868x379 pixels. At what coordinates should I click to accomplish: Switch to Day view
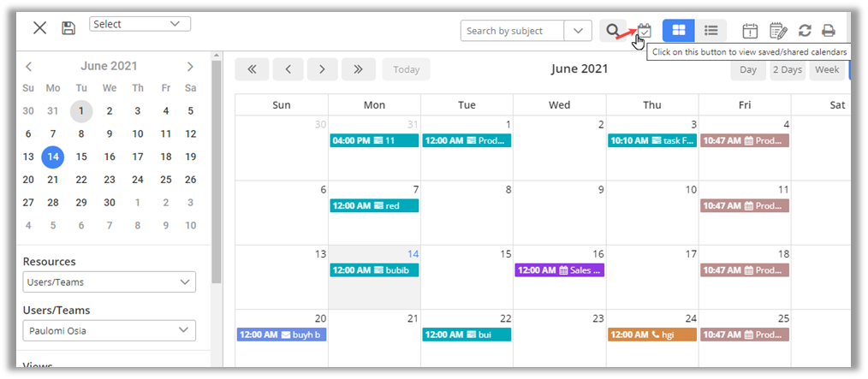tap(748, 70)
